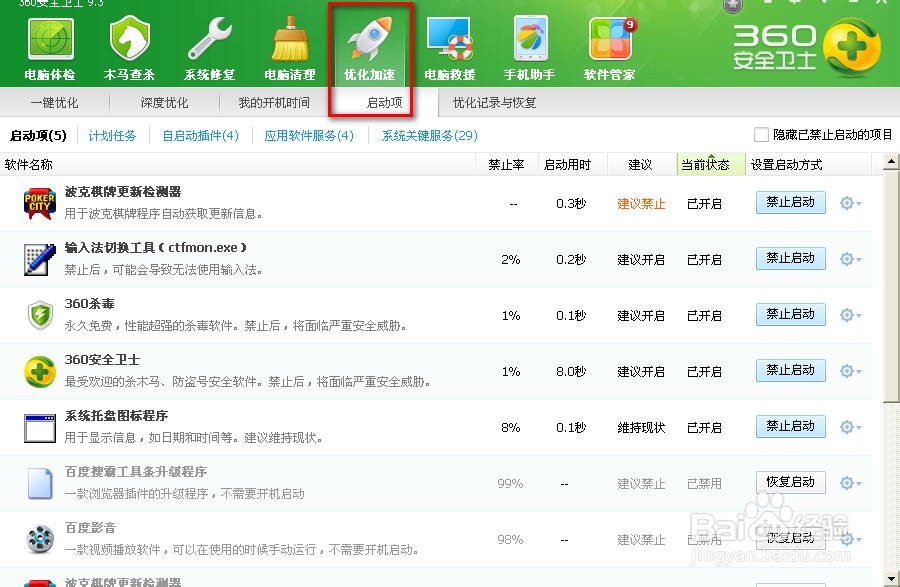
Task: Click scrollbar up arrow
Action: coord(891,162)
